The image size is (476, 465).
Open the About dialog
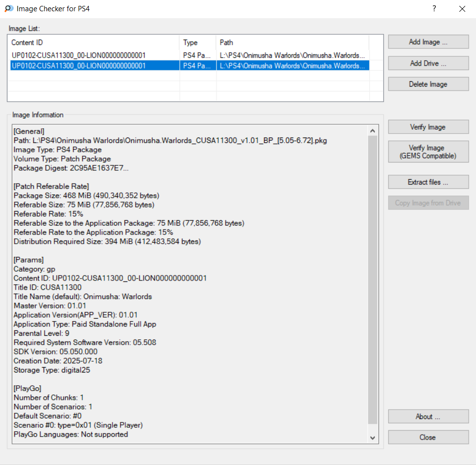[x=428, y=417]
